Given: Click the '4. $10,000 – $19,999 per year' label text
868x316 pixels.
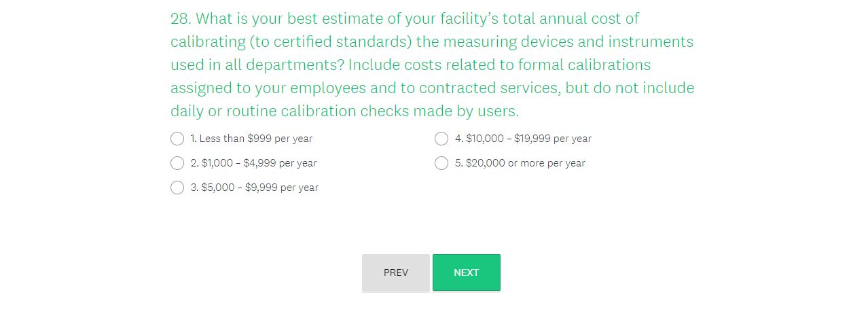Looking at the screenshot, I should point(523,139).
